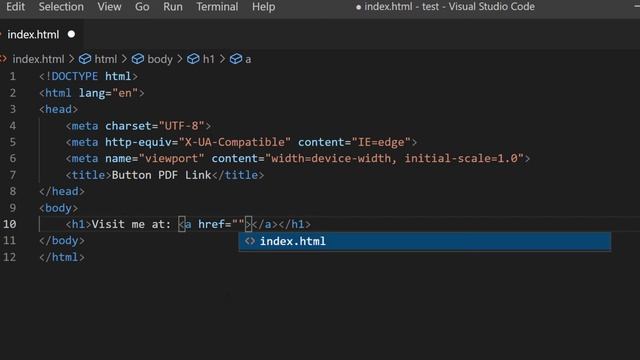Click the closing </a> tag on line 10
The width and height of the screenshot is (640, 360).
pos(264,224)
